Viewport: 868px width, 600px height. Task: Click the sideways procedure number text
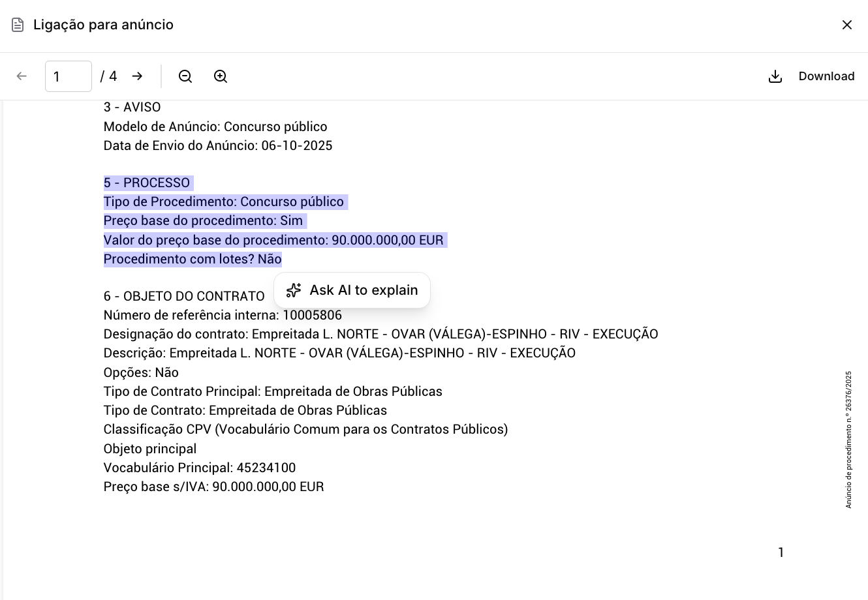click(x=848, y=437)
